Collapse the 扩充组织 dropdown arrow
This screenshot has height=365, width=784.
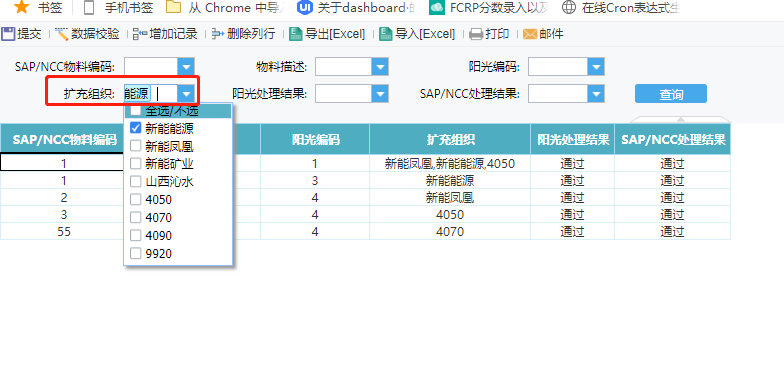click(x=186, y=94)
